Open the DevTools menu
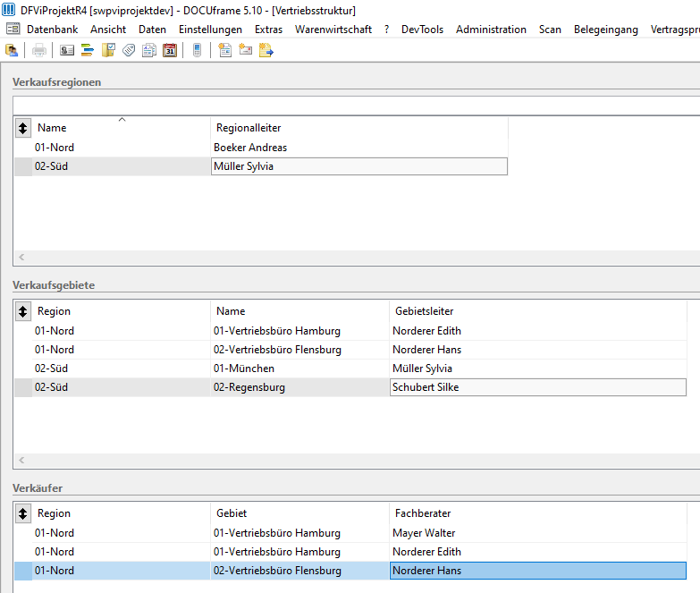The width and height of the screenshot is (700, 593). tap(422, 29)
